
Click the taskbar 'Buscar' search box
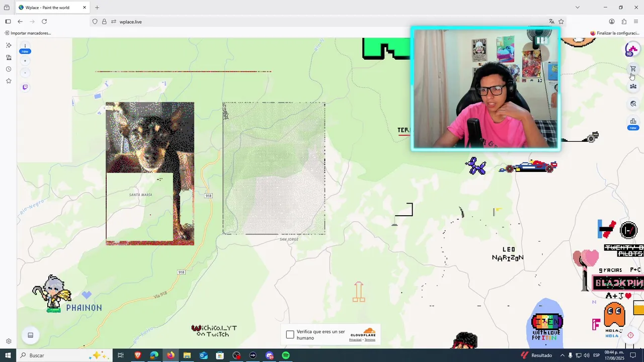64,355
